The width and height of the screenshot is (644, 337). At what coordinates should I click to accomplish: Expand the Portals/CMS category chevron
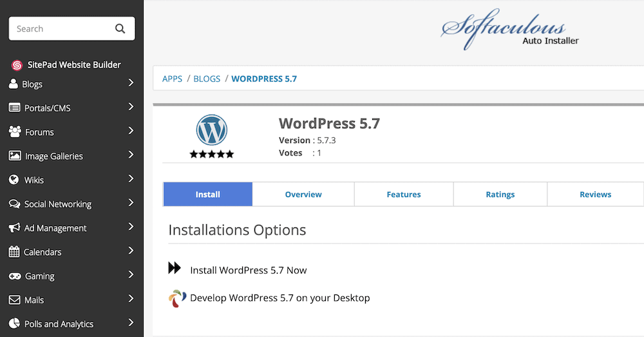click(131, 106)
